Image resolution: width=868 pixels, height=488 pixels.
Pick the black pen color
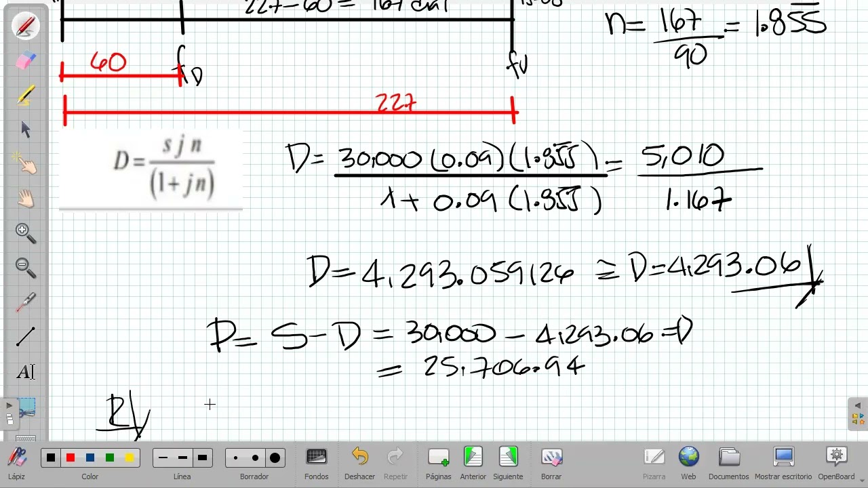[x=51, y=458]
